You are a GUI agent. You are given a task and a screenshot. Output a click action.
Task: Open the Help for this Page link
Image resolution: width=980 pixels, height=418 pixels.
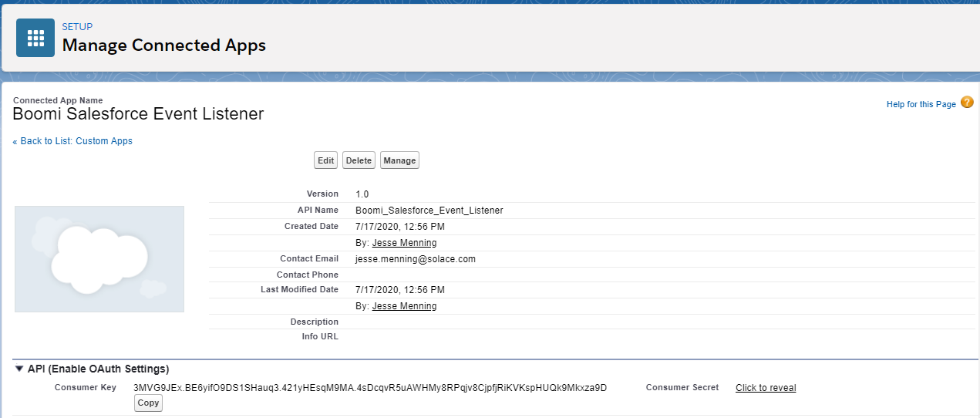[x=921, y=104]
